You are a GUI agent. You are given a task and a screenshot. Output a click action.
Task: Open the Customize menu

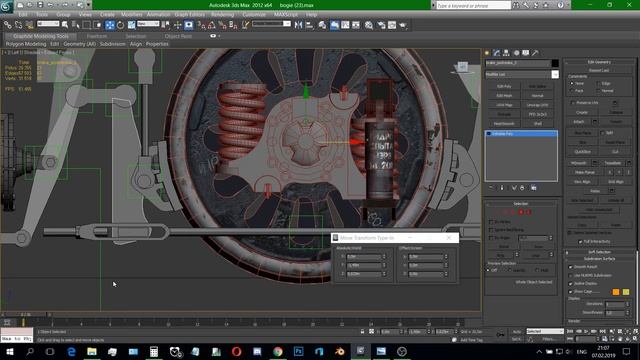(254, 14)
